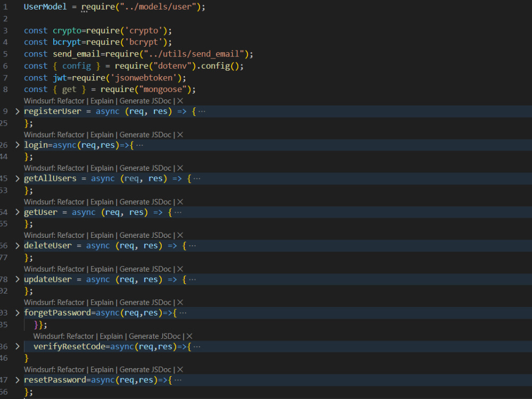The width and height of the screenshot is (532, 399).
Task: Generate JSDoc for forgetPassword
Action: pyautogui.click(x=145, y=303)
